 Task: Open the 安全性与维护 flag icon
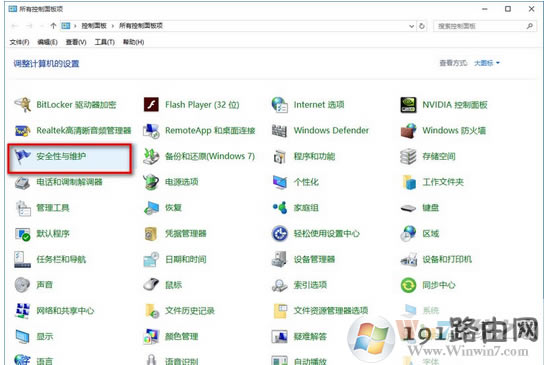coord(23,156)
